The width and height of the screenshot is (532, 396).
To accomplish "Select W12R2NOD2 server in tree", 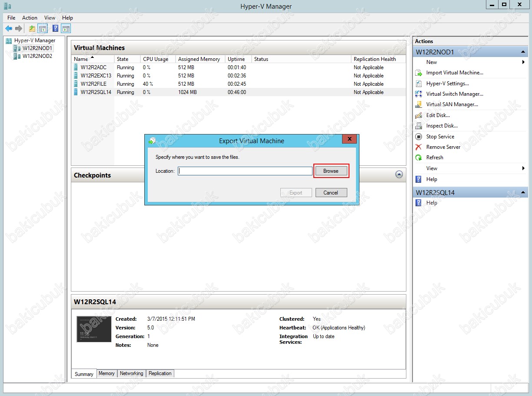I will 37,56.
